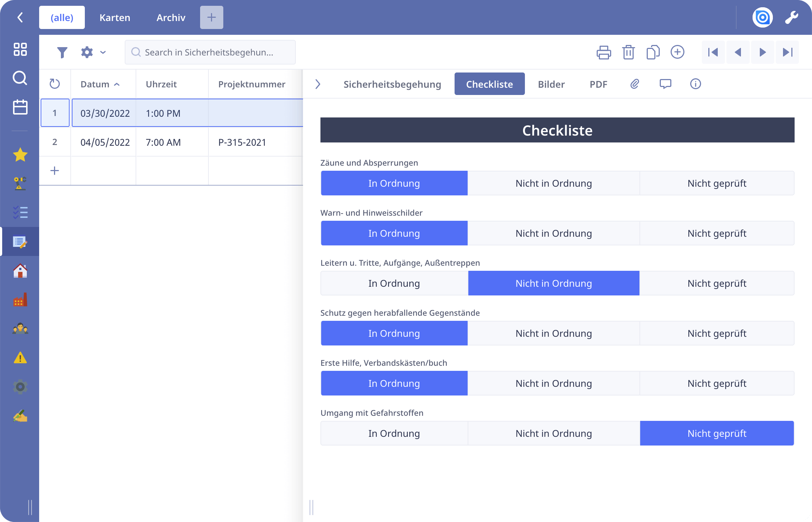Image resolution: width=812 pixels, height=522 pixels.
Task: Set Leitern u. Tritte to Nicht geprüft
Action: click(717, 283)
